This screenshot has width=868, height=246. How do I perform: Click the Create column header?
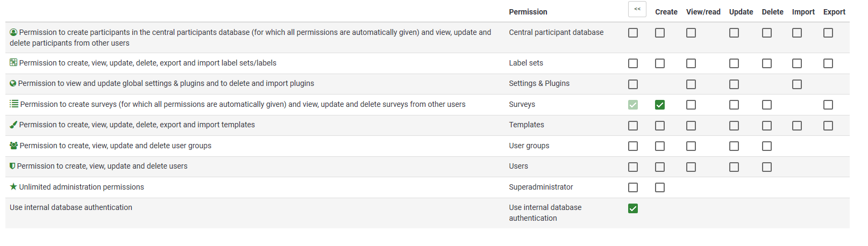666,12
